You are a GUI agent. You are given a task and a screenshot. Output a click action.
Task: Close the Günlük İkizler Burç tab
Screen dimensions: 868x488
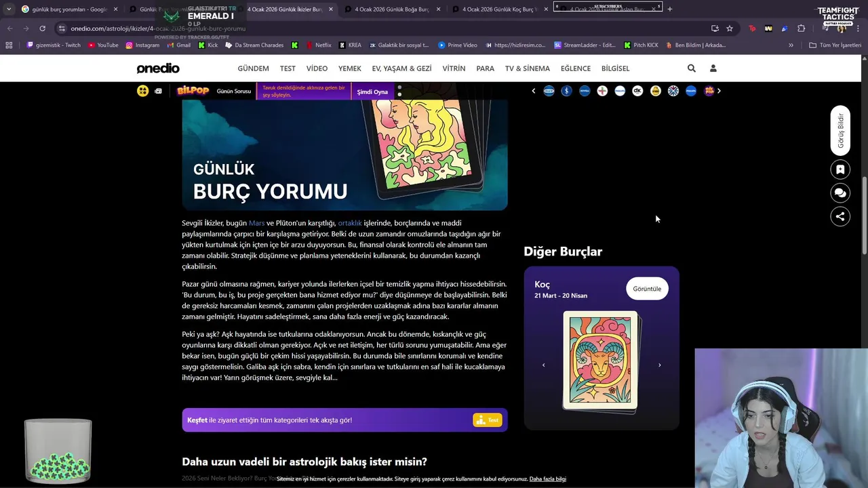[x=331, y=9]
